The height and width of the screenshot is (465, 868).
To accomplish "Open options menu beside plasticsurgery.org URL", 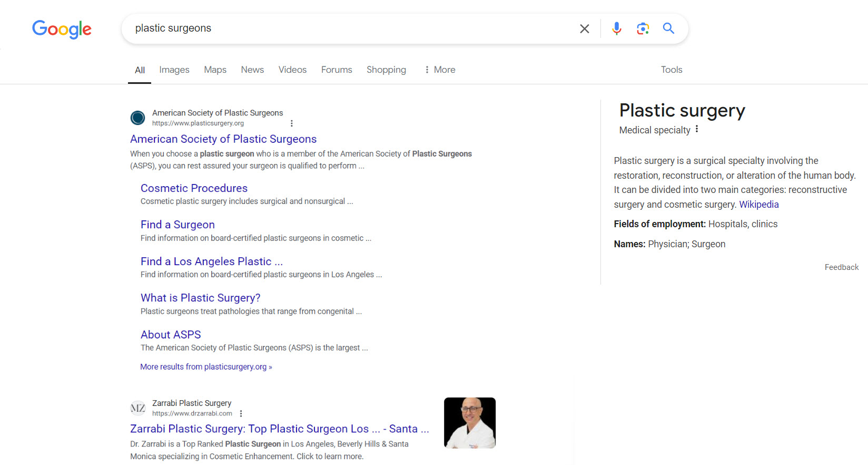I will (291, 123).
